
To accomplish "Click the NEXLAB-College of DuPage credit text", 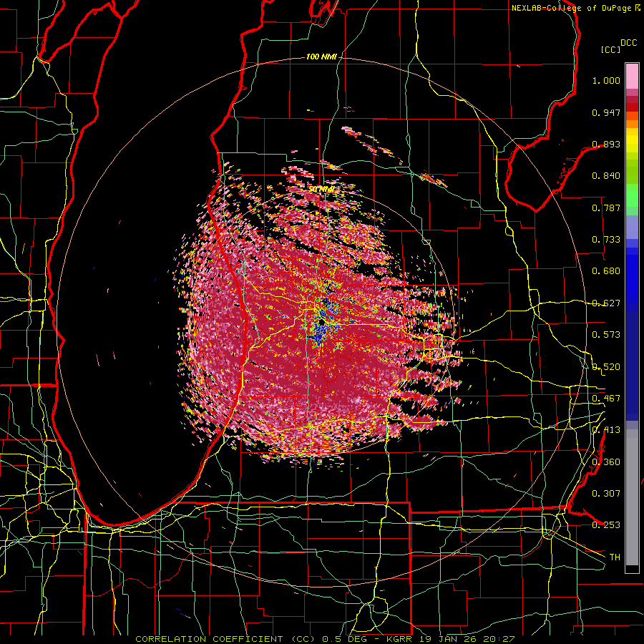I will coord(575,8).
